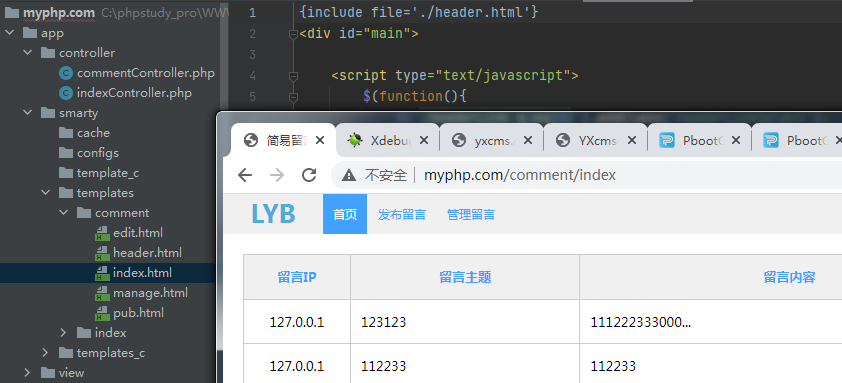The image size is (842, 383).
Task: Collapse the smarty folder node
Action: click(x=27, y=113)
